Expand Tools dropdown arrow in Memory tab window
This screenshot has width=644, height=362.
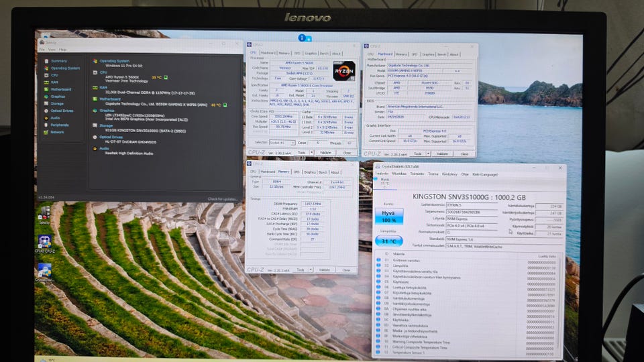(x=311, y=269)
